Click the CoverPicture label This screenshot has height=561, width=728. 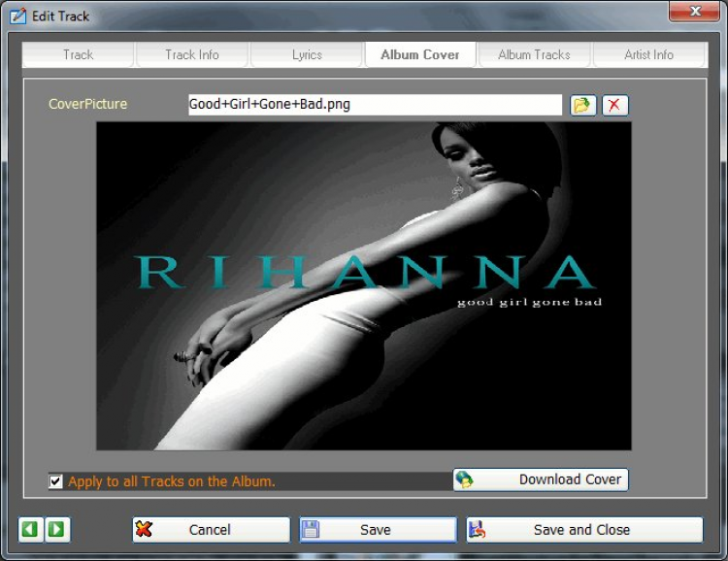click(87, 104)
